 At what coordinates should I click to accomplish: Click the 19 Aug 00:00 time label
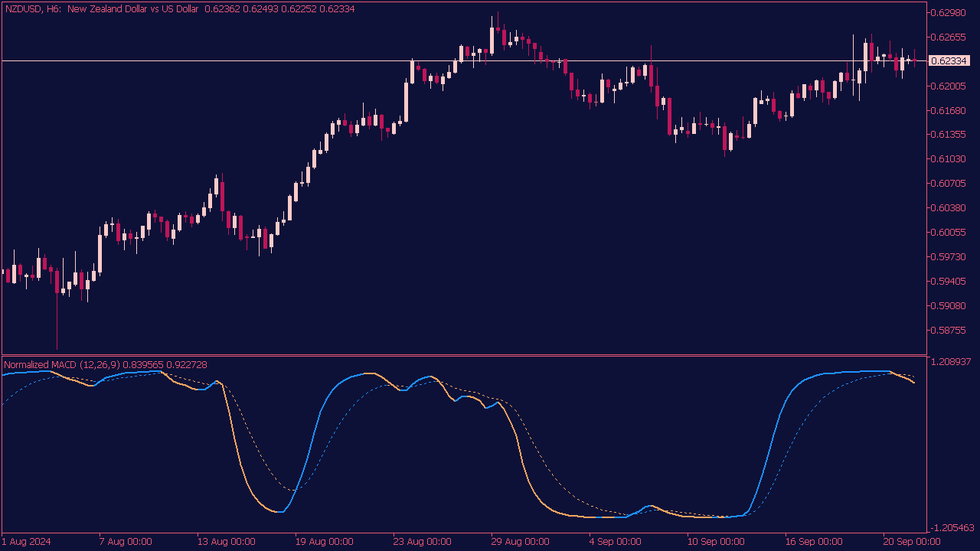325,542
